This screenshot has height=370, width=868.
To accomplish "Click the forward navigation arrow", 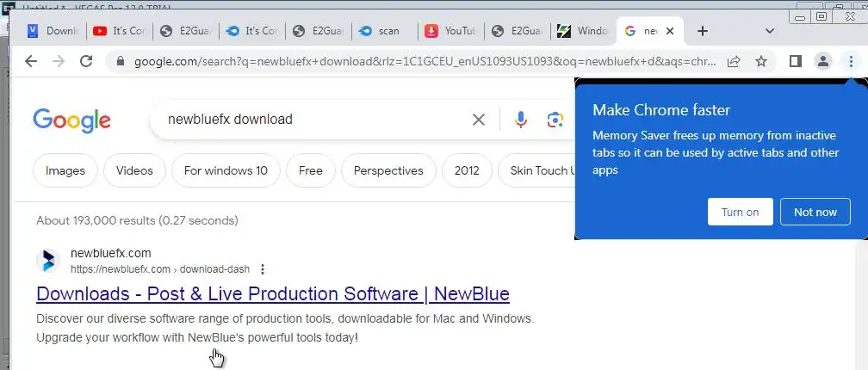I will pos(59,61).
